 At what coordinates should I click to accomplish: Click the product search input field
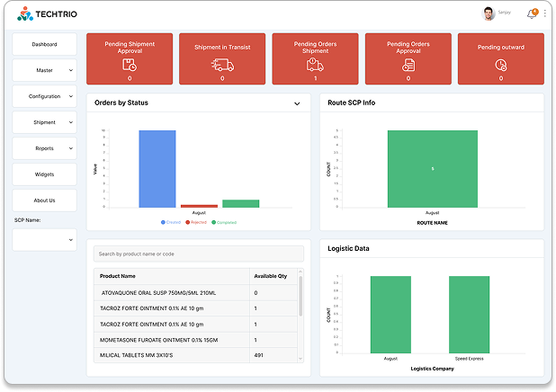198,254
